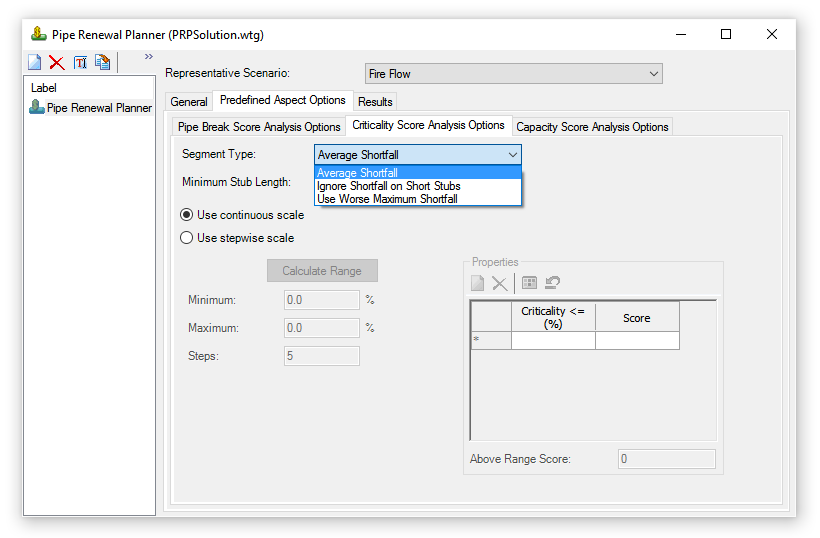Choose Use Worse Maximum Shortfall option
Viewport: 820px width, 538px height.
[x=387, y=199]
